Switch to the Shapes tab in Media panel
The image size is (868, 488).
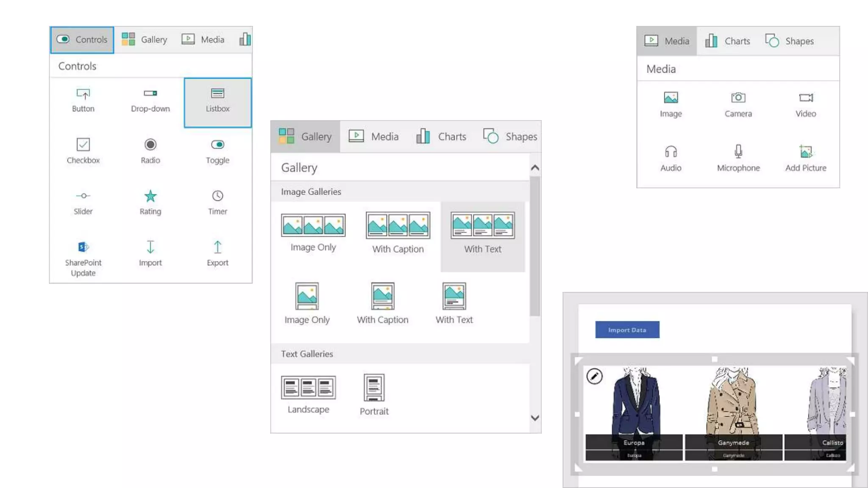click(x=790, y=41)
